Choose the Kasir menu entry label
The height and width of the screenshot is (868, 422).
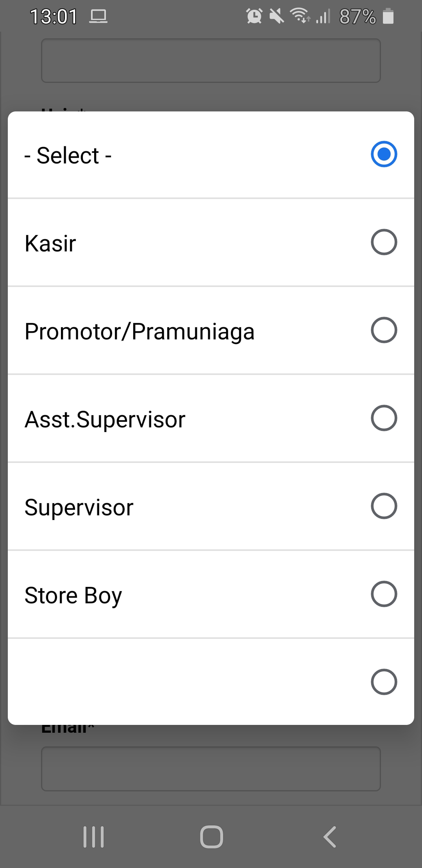(x=50, y=244)
